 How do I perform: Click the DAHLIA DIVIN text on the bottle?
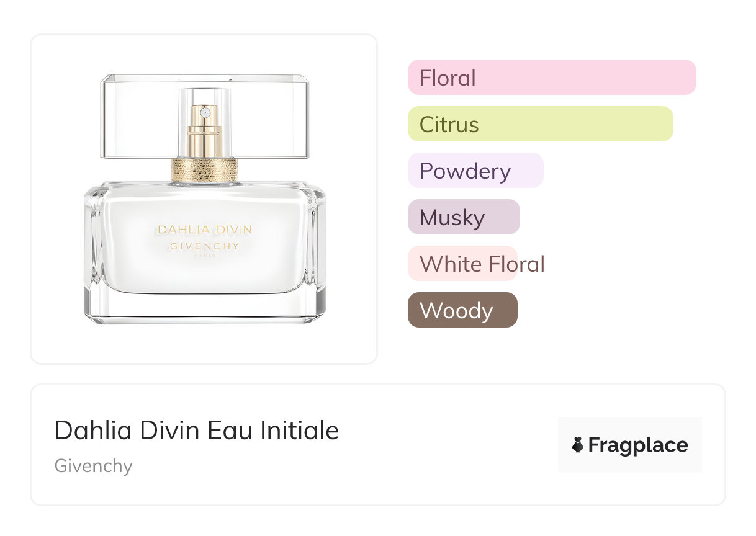[204, 230]
